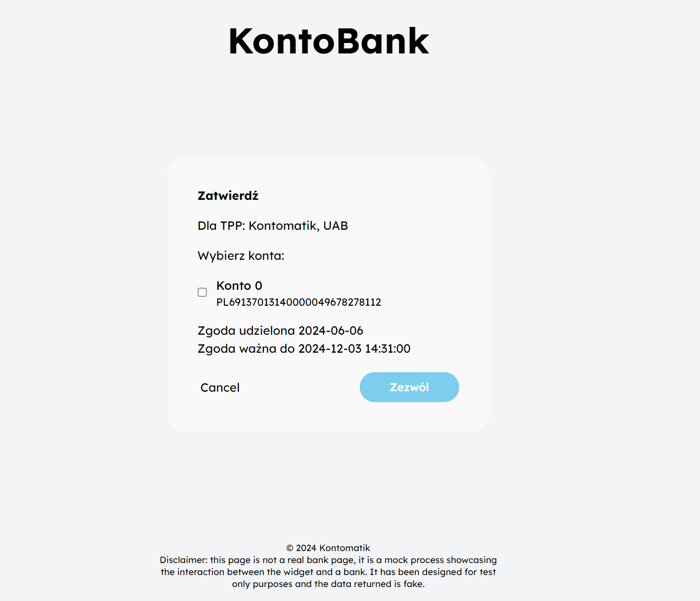The image size is (700, 601).
Task: Click the Wybierz konta text
Action: 241,255
